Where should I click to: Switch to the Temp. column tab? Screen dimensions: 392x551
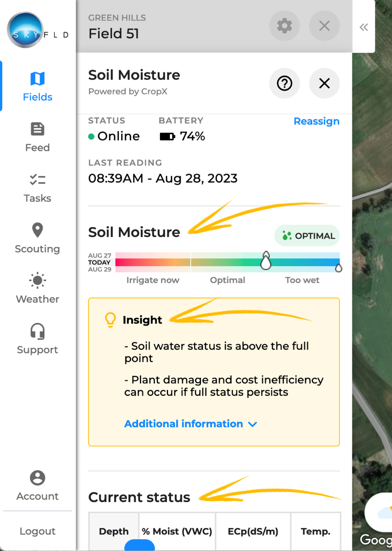[x=315, y=531]
